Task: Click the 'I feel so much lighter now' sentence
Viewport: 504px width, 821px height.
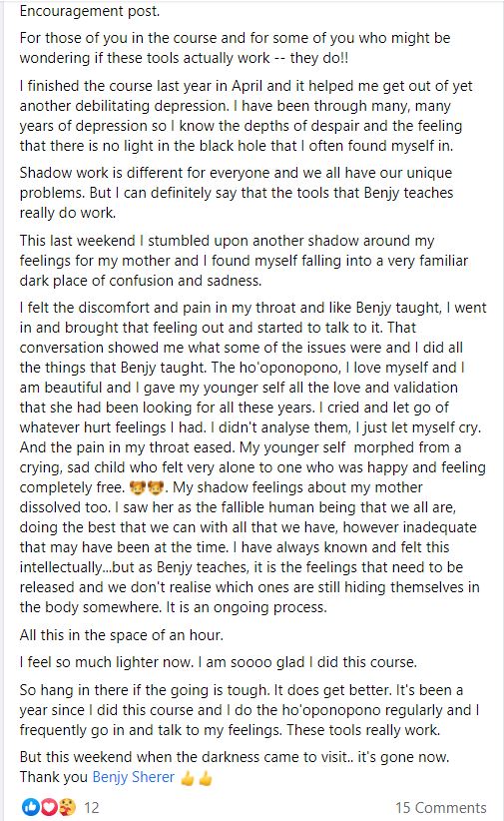Action: [x=219, y=662]
